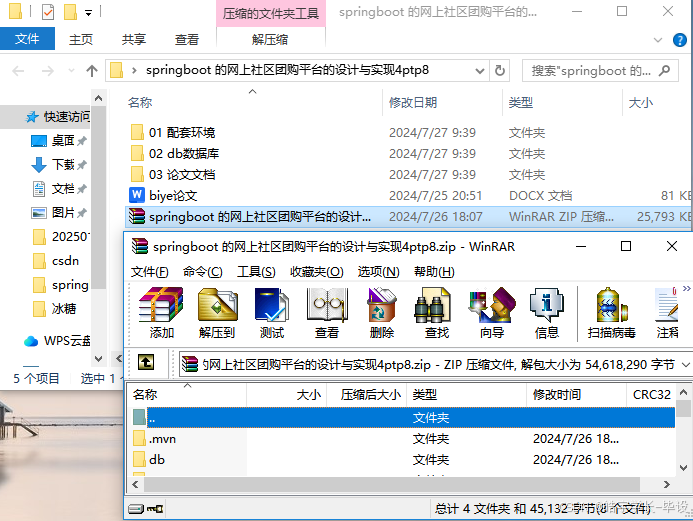Screen dimensions: 693x521
Task: Click the drive icon in WinRAR status bar
Action: 136,509
